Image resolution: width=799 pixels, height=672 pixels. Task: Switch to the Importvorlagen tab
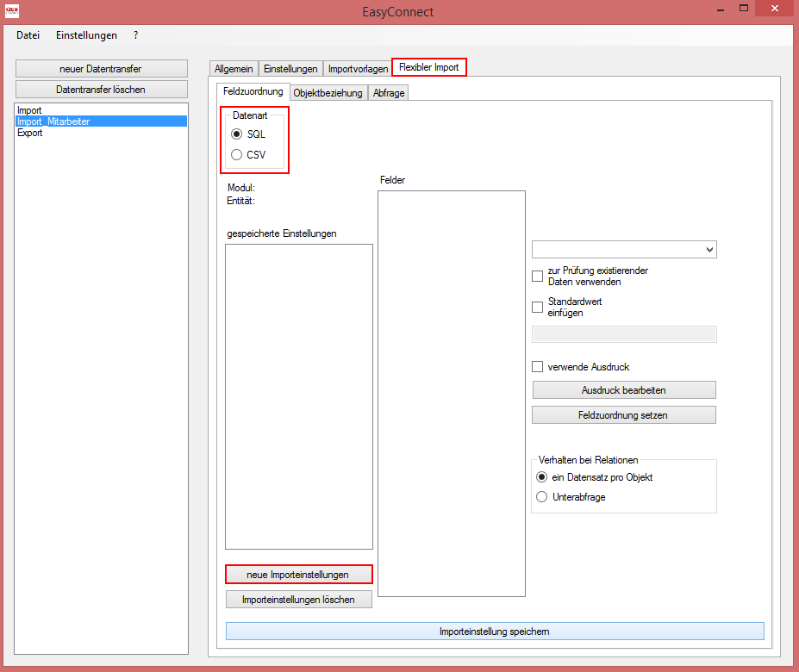(358, 69)
